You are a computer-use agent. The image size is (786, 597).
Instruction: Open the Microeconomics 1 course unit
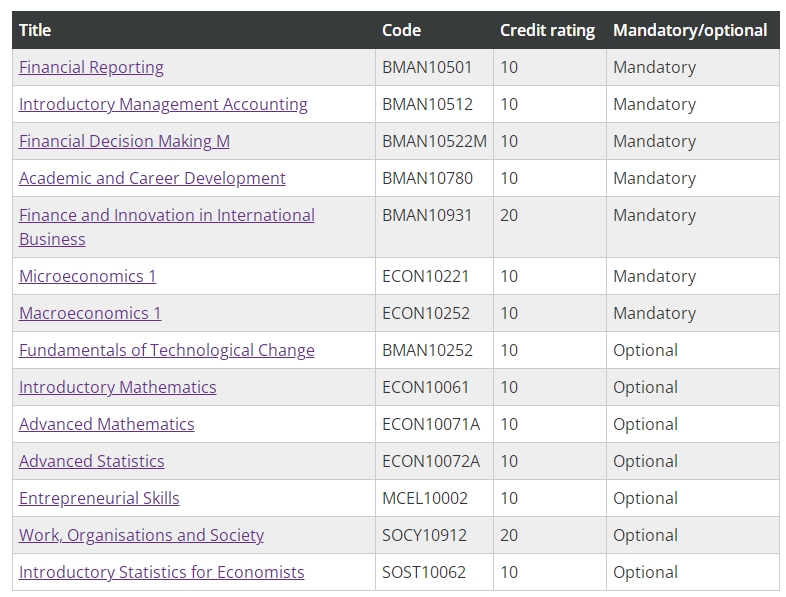88,276
